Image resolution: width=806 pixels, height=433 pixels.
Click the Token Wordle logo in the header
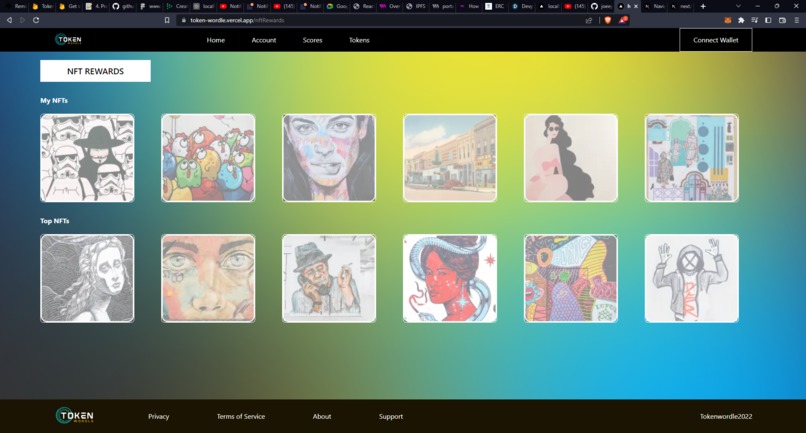click(68, 40)
